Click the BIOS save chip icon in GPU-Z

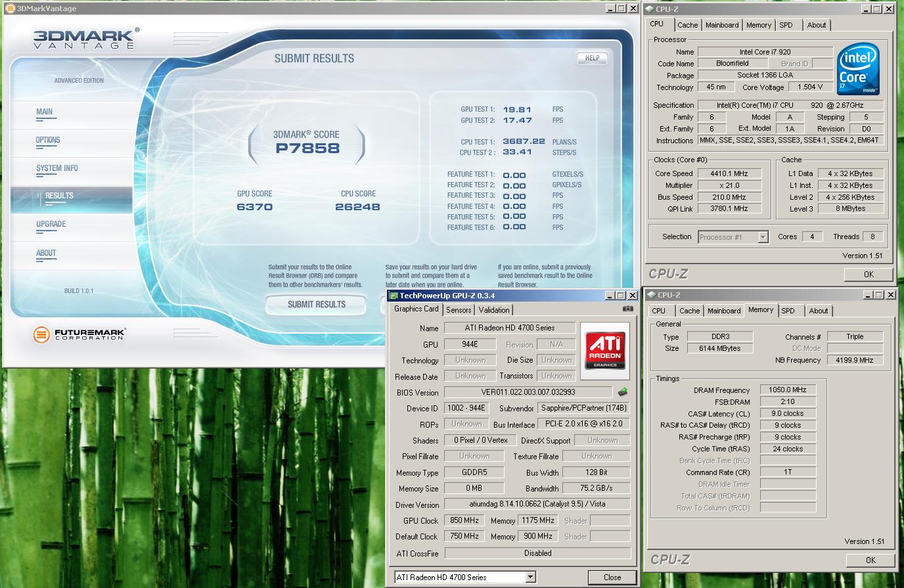point(622,392)
